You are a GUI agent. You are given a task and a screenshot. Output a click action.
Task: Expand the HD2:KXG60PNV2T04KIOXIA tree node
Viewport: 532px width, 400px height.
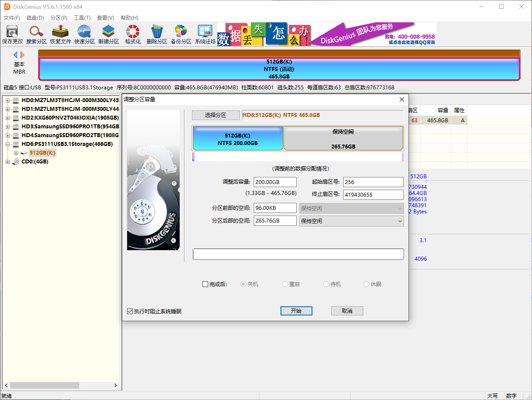pyautogui.click(x=7, y=118)
